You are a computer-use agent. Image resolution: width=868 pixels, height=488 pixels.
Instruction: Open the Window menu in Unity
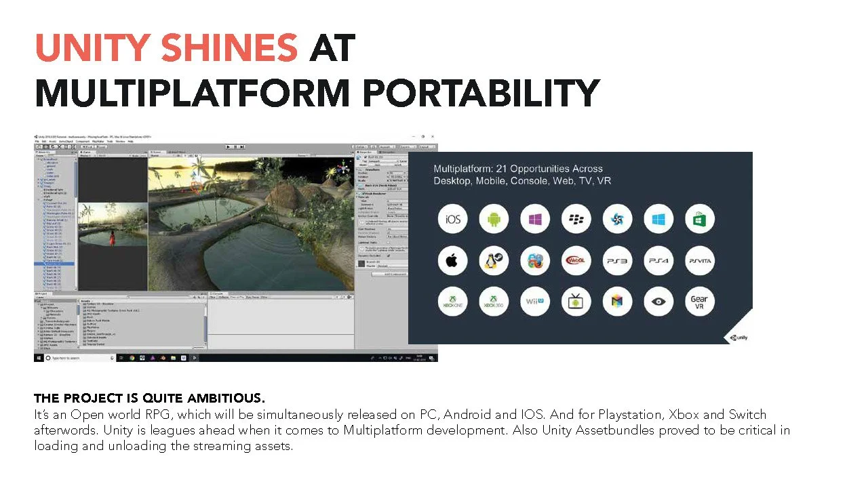click(x=120, y=141)
